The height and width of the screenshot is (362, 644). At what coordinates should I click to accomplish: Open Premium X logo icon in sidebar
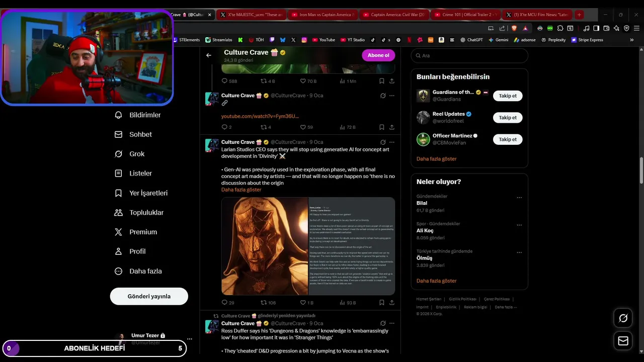[x=118, y=232]
